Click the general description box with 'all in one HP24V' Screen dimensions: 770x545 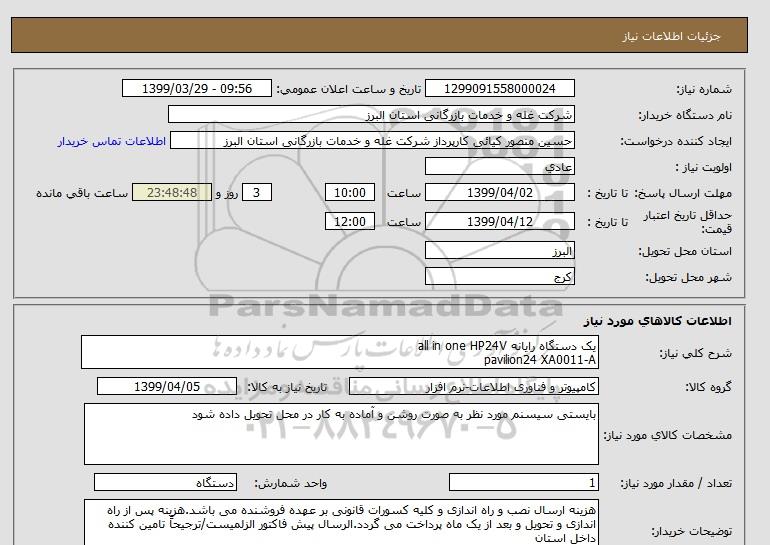tap(340, 353)
